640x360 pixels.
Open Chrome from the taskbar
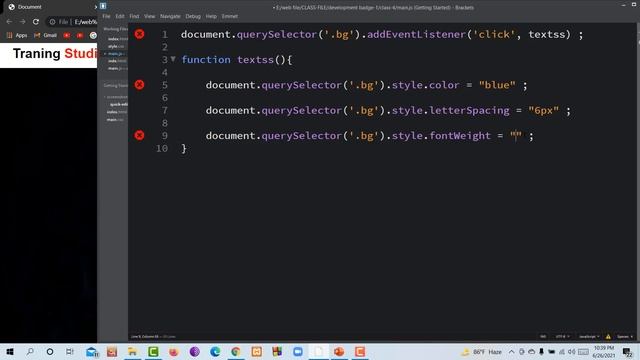(x=236, y=351)
